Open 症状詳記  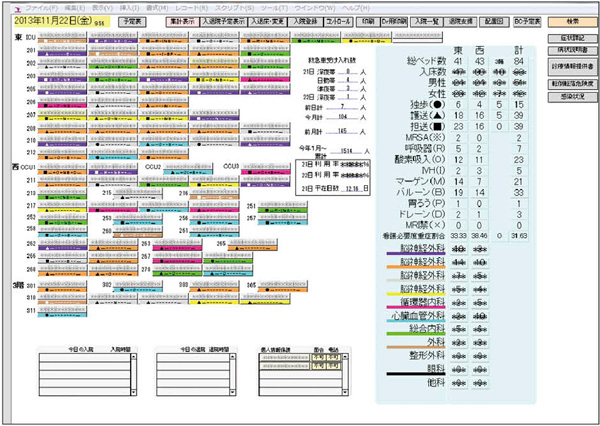coord(572,39)
